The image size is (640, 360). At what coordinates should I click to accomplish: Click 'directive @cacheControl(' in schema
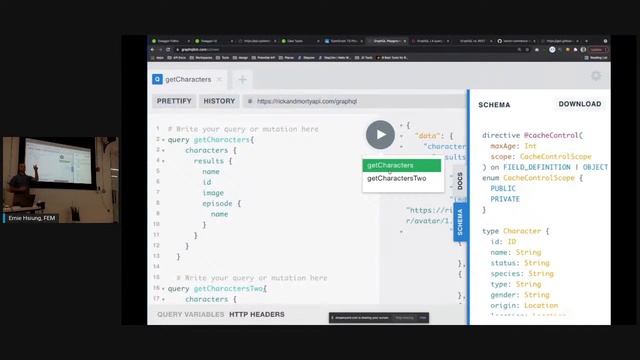[x=533, y=135]
